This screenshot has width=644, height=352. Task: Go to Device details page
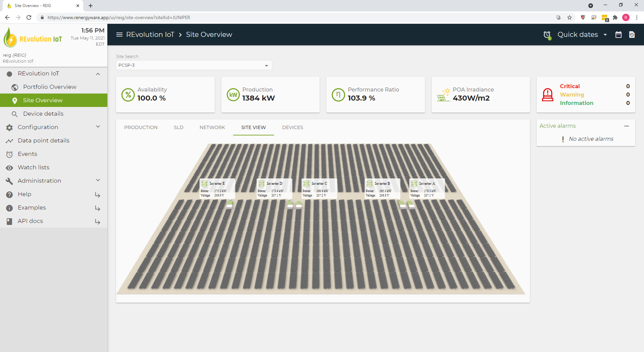(54, 114)
